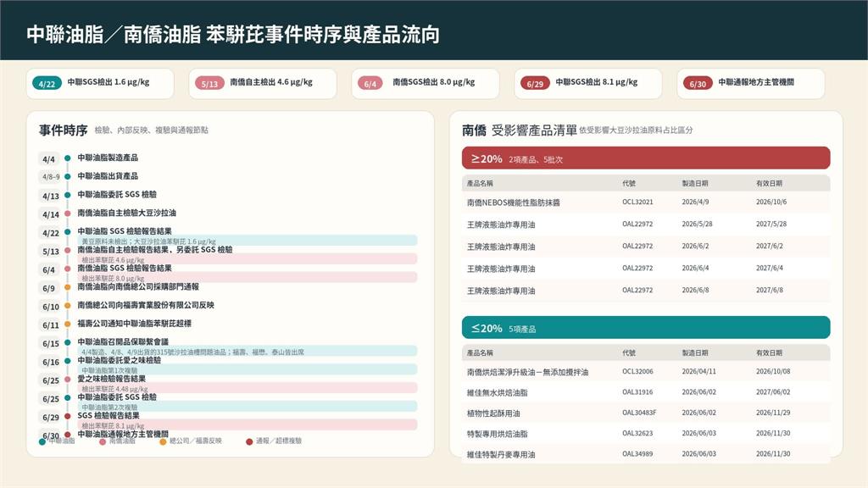Click the timeline dot for 4/13 委託 SGS 檢驗
Image resolution: width=868 pixels, height=488 pixels.
[x=68, y=195]
